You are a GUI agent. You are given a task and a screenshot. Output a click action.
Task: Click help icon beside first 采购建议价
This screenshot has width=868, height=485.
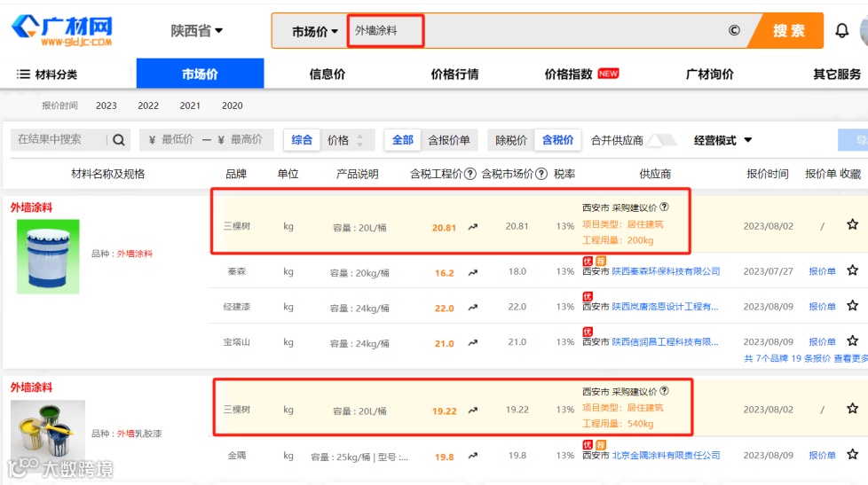[x=664, y=207]
